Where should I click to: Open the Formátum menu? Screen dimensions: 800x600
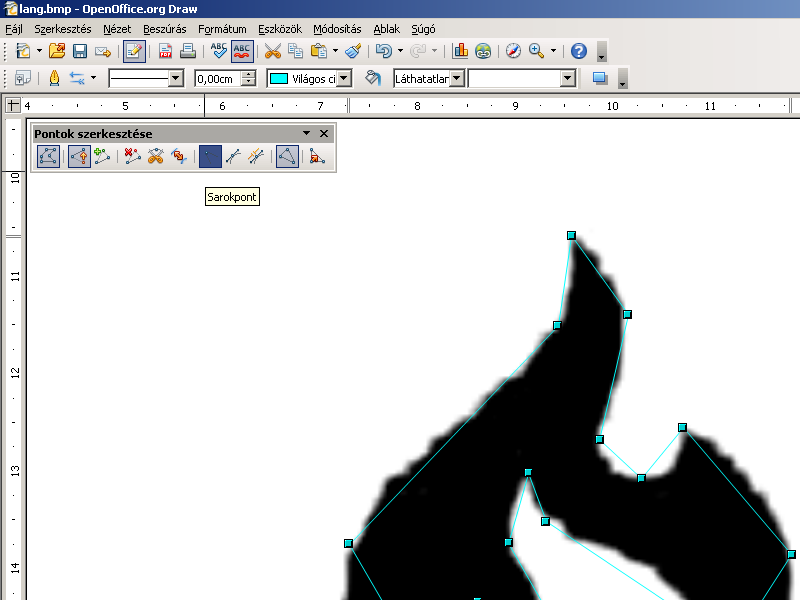coord(222,29)
